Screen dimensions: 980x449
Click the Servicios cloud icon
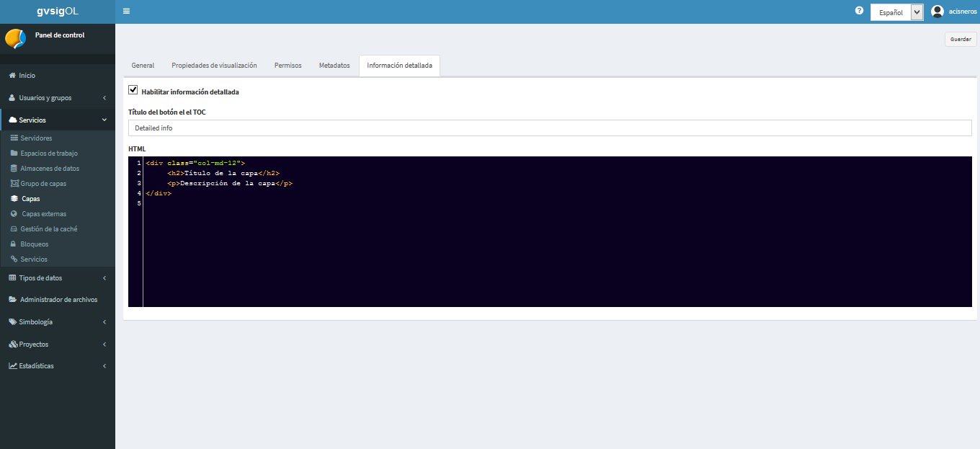pyautogui.click(x=13, y=120)
